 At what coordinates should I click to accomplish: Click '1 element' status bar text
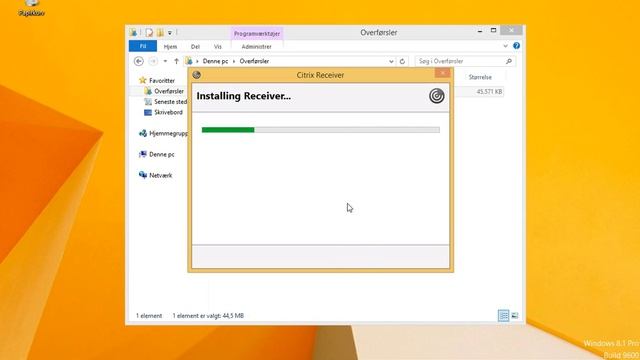pos(149,316)
